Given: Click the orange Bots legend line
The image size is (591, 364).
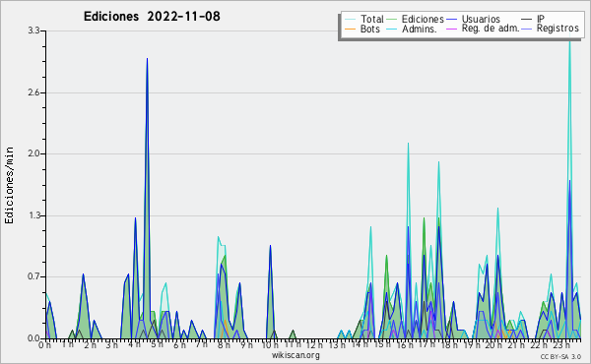Looking at the screenshot, I should [x=350, y=29].
